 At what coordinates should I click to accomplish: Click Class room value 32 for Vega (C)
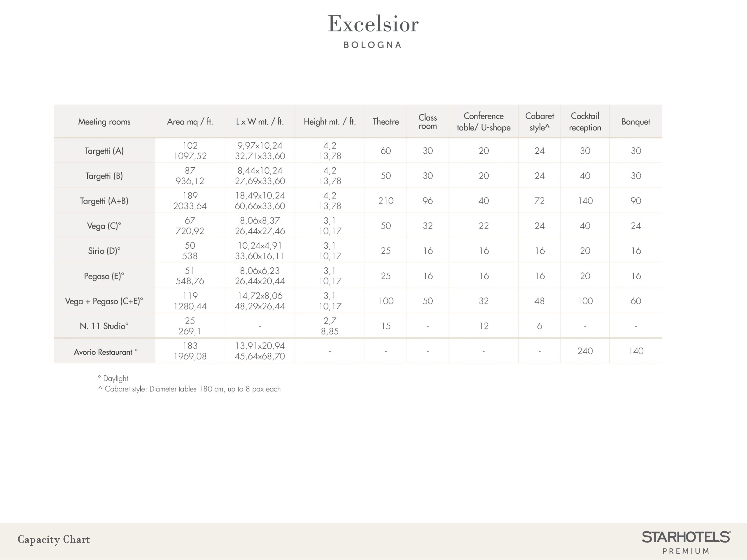pyautogui.click(x=427, y=226)
